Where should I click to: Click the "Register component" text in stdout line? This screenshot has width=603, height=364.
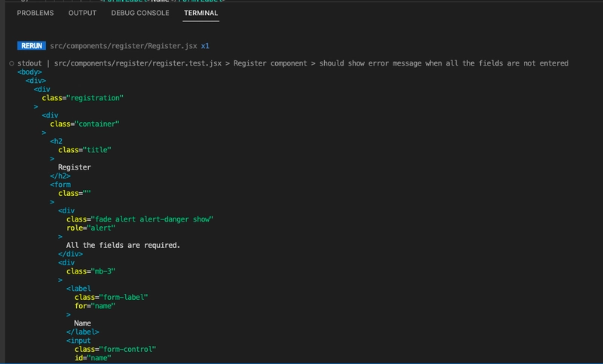pyautogui.click(x=270, y=63)
